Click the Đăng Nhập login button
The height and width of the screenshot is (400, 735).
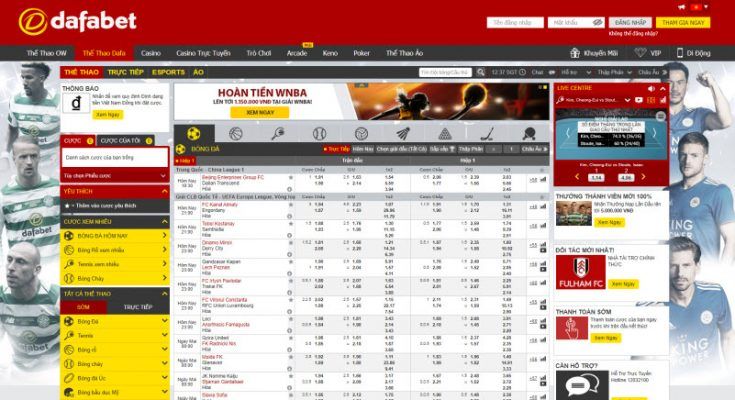630,23
